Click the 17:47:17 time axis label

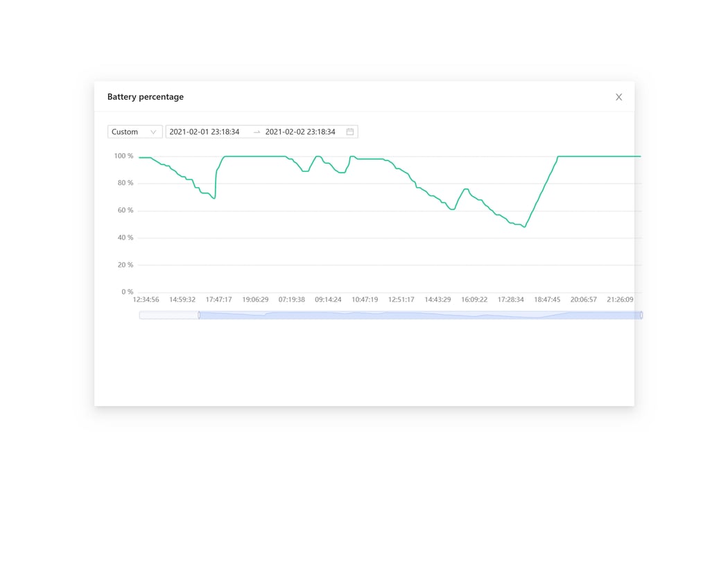tap(218, 300)
